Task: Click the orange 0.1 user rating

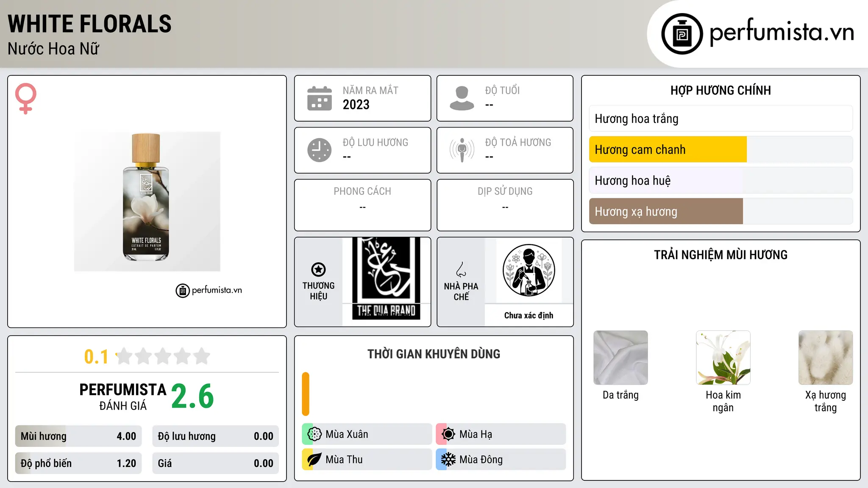Action: tap(96, 357)
